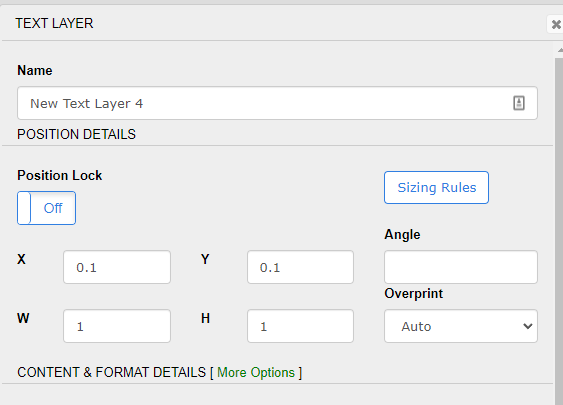Click the Overprint label text

(x=414, y=294)
